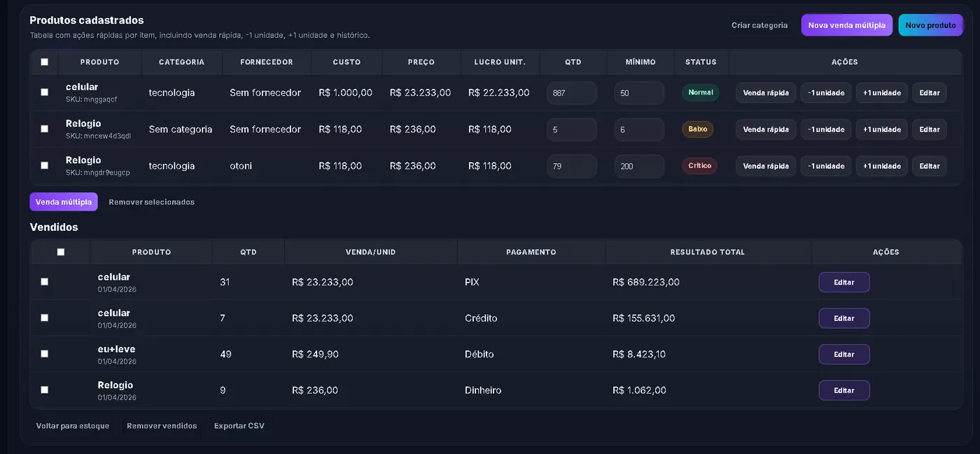Edit the Relogio Dinheiro sale
The height and width of the screenshot is (454, 980).
click(x=844, y=390)
